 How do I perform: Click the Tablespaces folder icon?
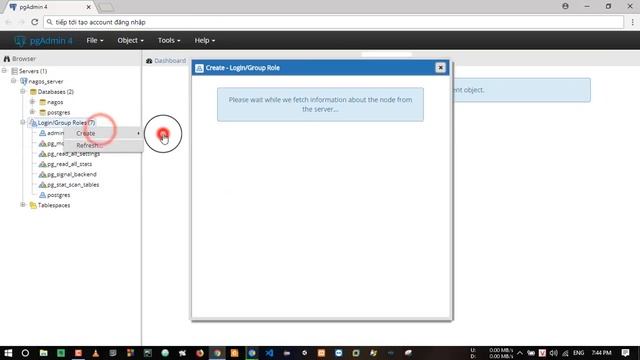coord(33,205)
